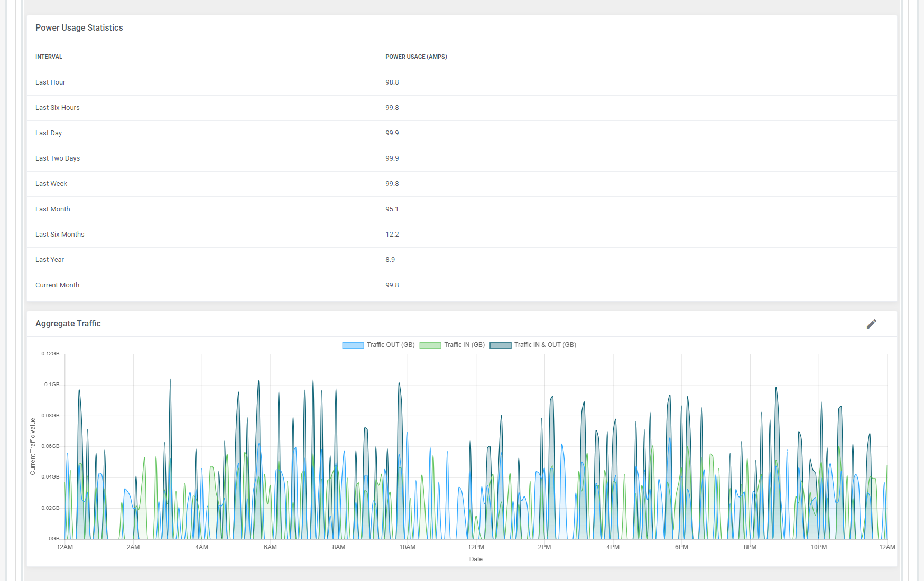Select the Last Six Hours row label

tap(57, 108)
